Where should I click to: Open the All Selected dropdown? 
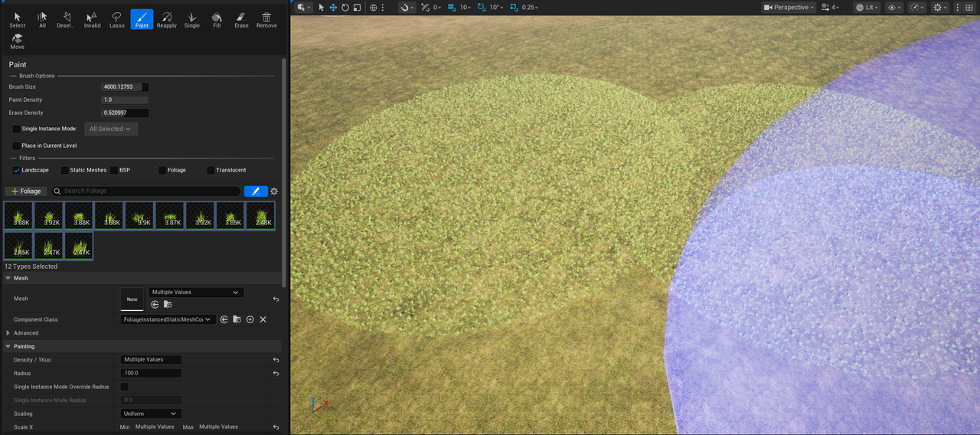111,129
